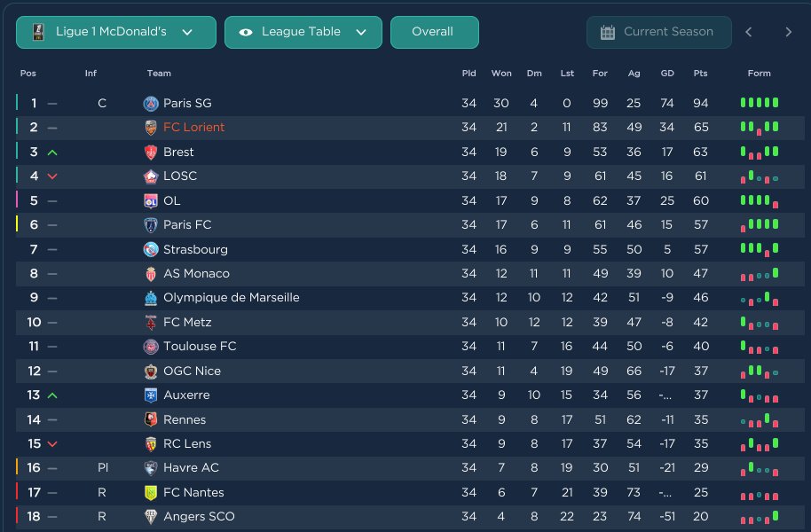Sort table by the Pts column header
811x532 pixels.
pyautogui.click(x=700, y=74)
